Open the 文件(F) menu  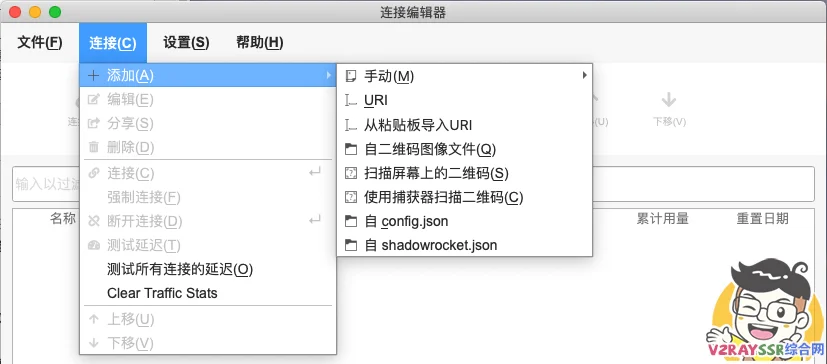[40, 43]
